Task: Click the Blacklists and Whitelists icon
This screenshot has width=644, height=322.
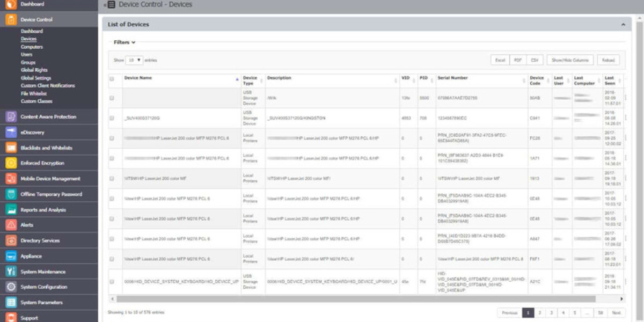Action: coord(11,148)
